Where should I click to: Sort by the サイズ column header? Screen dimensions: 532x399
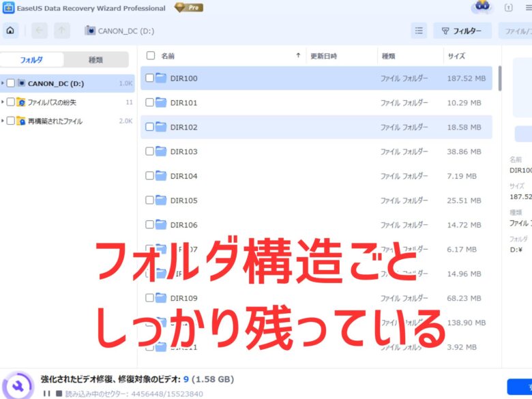coord(456,56)
